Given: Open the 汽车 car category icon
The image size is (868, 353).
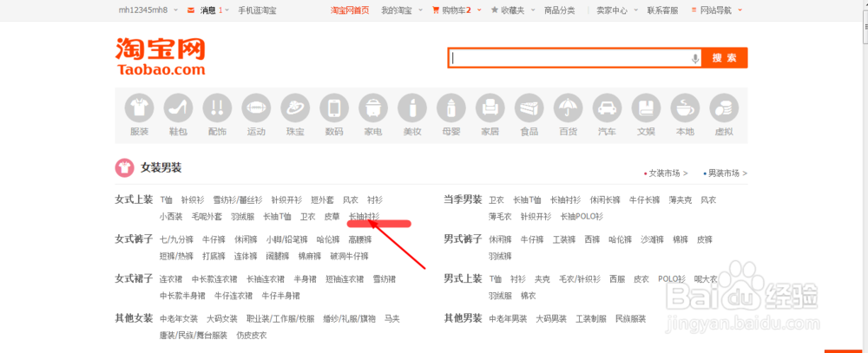Looking at the screenshot, I should click(x=607, y=108).
